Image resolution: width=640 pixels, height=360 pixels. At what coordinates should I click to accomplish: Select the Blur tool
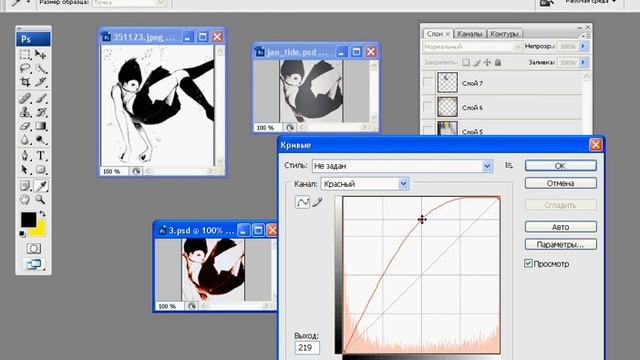(x=25, y=140)
